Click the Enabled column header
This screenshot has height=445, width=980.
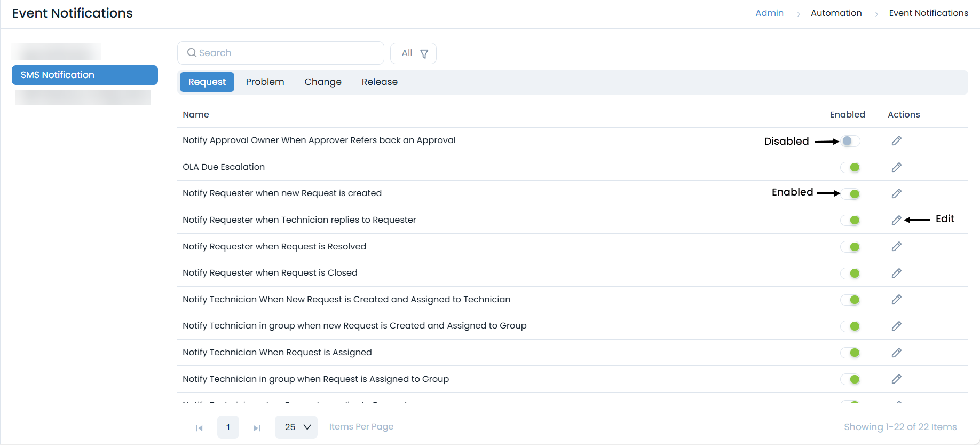pyautogui.click(x=847, y=114)
